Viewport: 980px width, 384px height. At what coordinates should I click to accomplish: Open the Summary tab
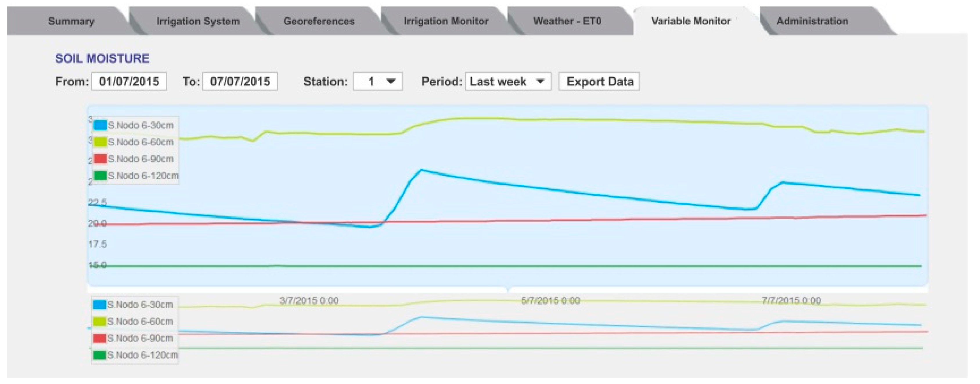coord(71,21)
